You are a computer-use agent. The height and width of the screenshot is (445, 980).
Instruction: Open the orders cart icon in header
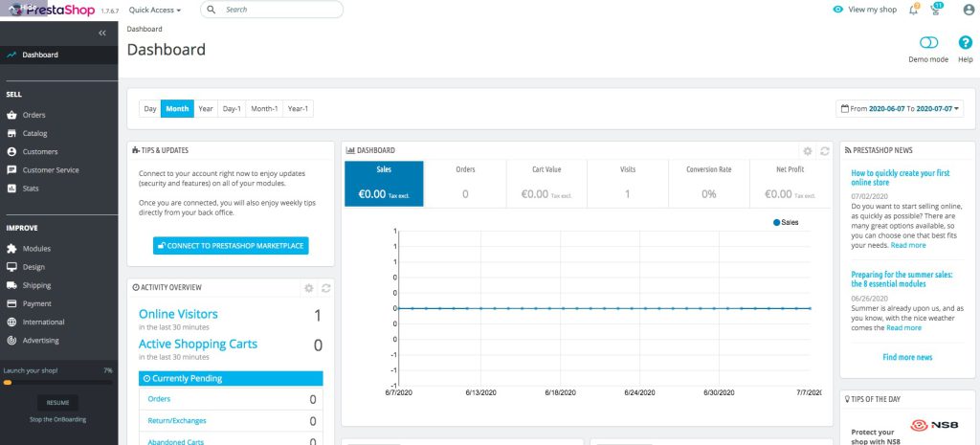[x=936, y=10]
